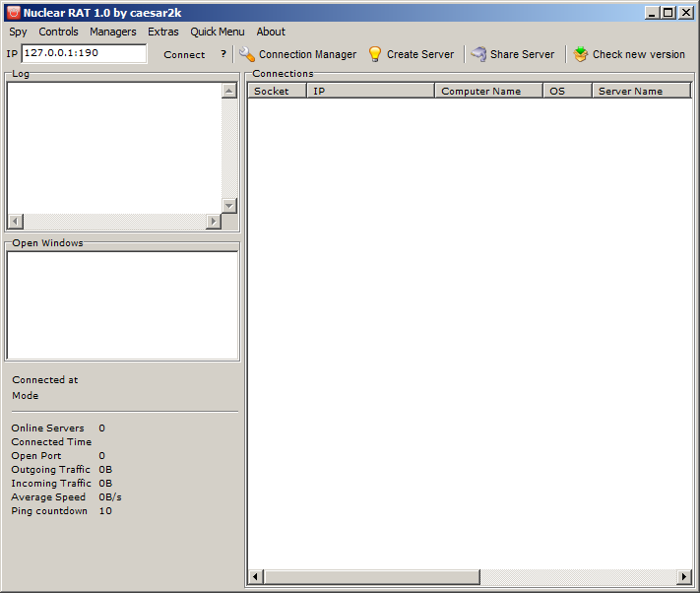Sort by the Computer Name column
700x593 pixels.
[x=487, y=91]
